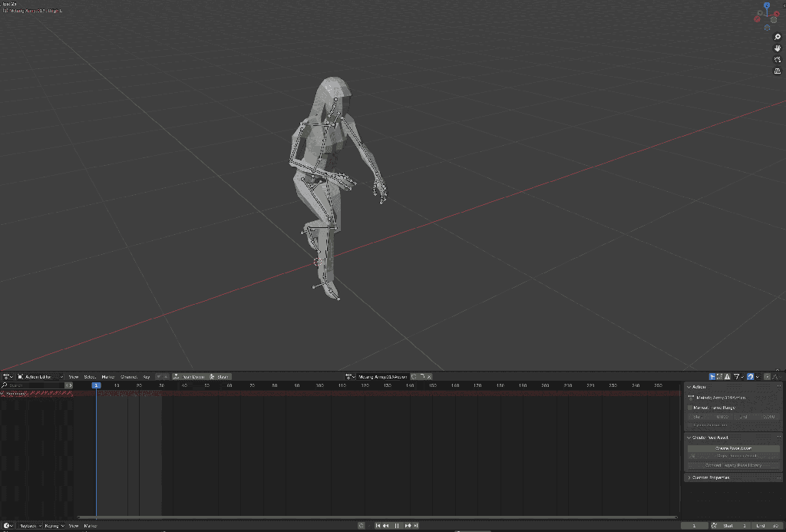Collapse the Action panel
The height and width of the screenshot is (532, 786).
click(689, 387)
